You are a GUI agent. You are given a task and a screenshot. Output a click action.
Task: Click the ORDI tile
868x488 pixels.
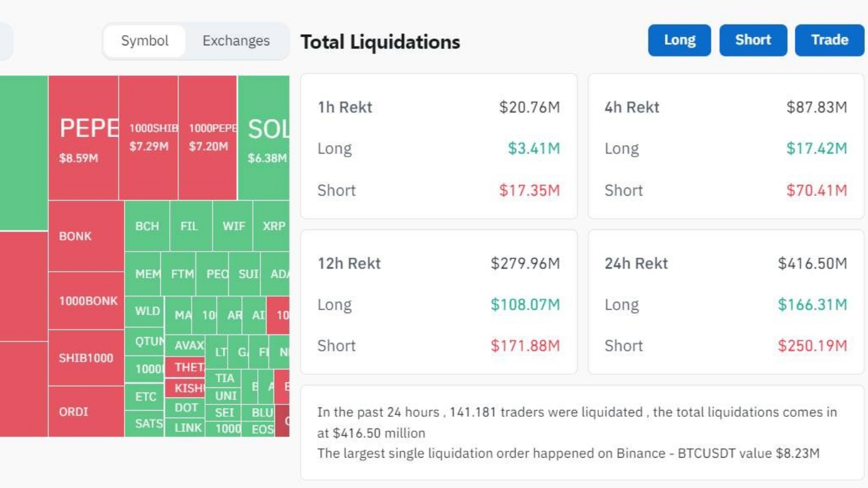(86, 412)
